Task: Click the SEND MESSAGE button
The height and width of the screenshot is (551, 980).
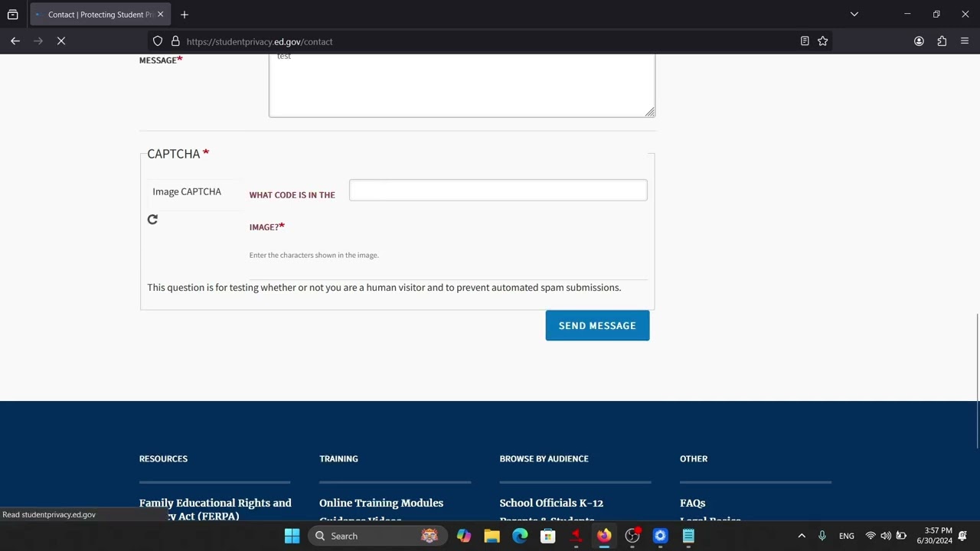Action: (597, 325)
